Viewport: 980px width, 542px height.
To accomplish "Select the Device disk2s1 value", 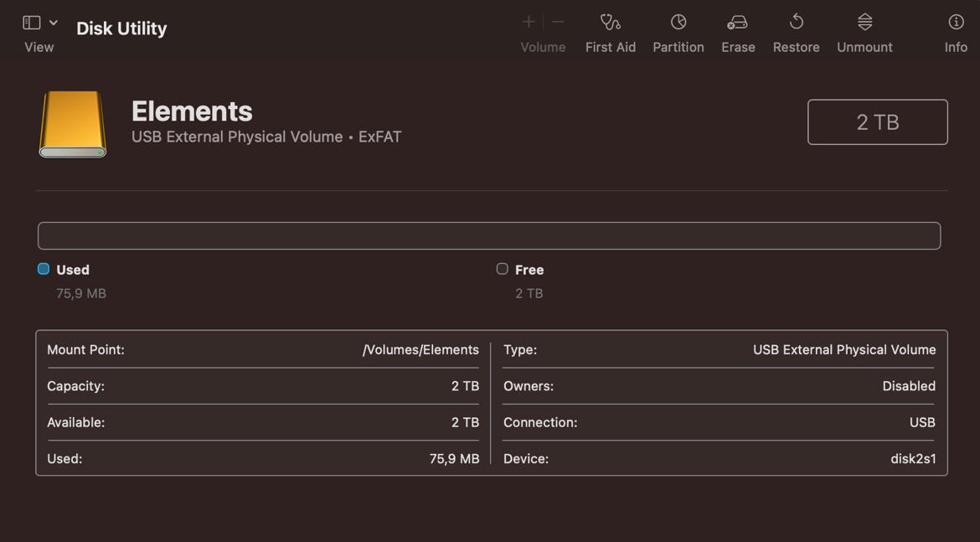I will click(x=913, y=458).
